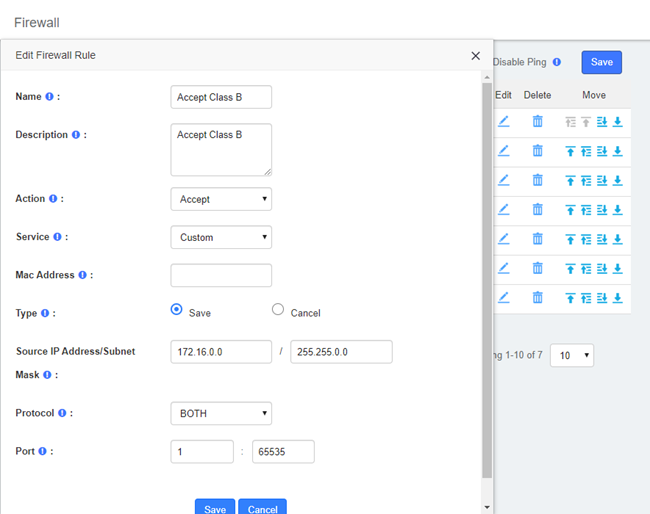Click move-down-one icon in fourth table row
The height and width of the screenshot is (514, 650).
pos(602,210)
